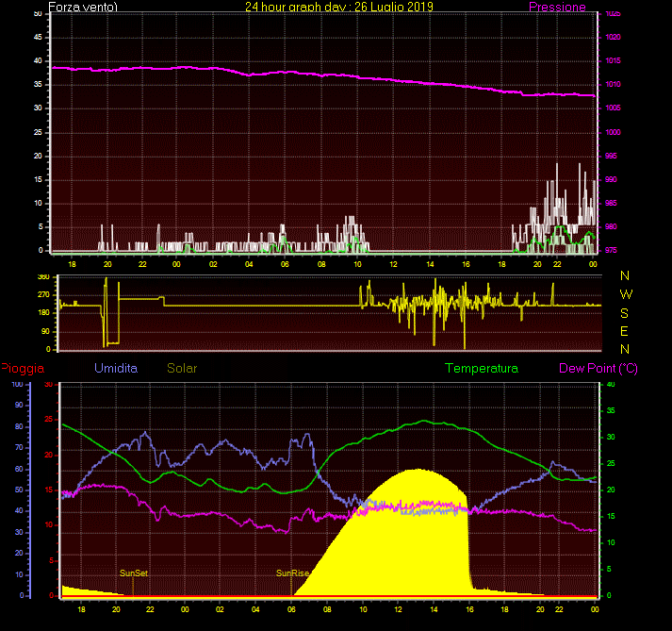
Task: Click the "SunRise" marker on the bottom chart
Action: click(x=293, y=573)
